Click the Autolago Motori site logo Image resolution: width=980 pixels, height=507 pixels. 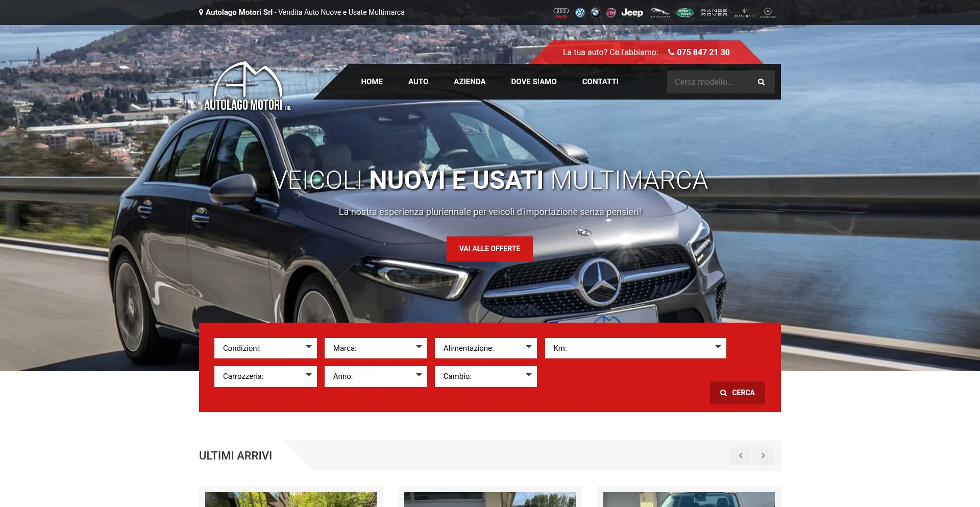[x=247, y=86]
